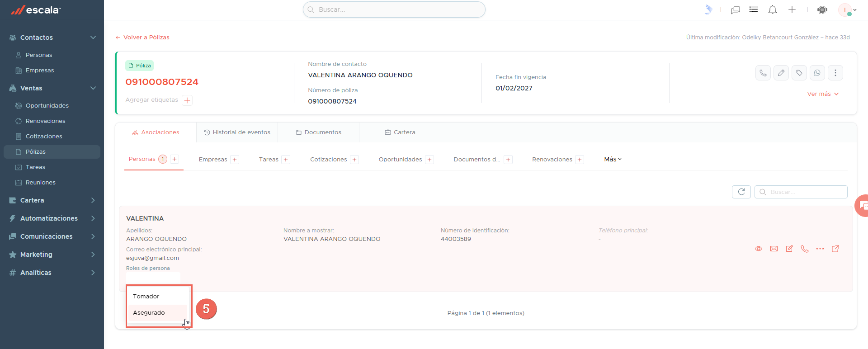Click the pencil edit icon in policy header
The height and width of the screenshot is (349, 868).
coord(781,73)
